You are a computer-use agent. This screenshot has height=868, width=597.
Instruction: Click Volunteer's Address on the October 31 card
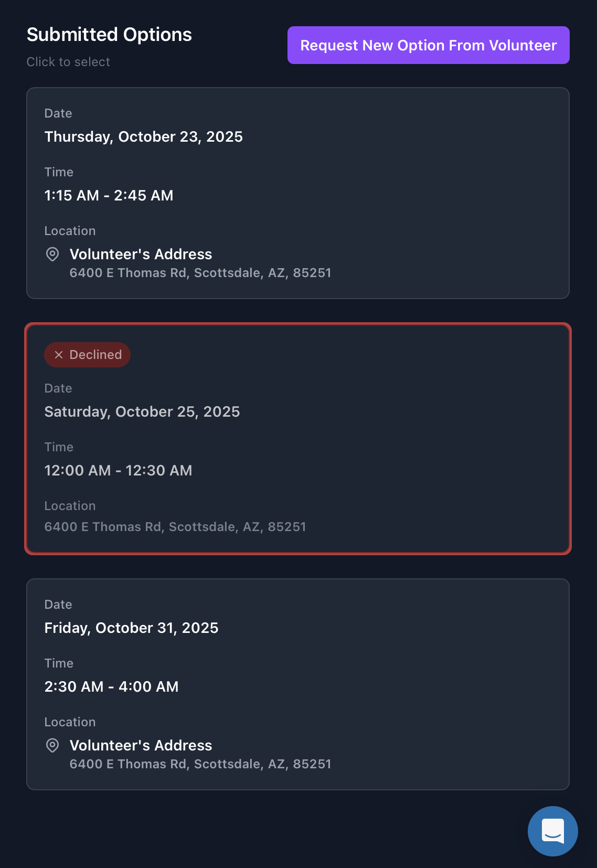click(x=141, y=745)
